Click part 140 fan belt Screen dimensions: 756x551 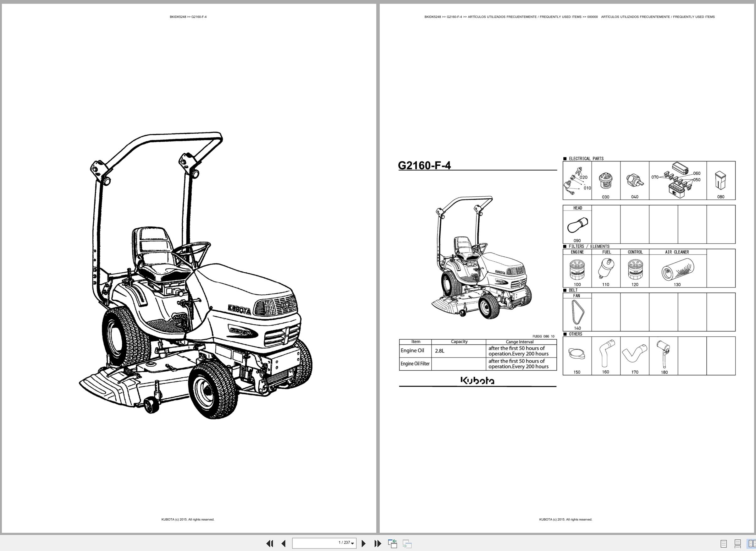(577, 312)
